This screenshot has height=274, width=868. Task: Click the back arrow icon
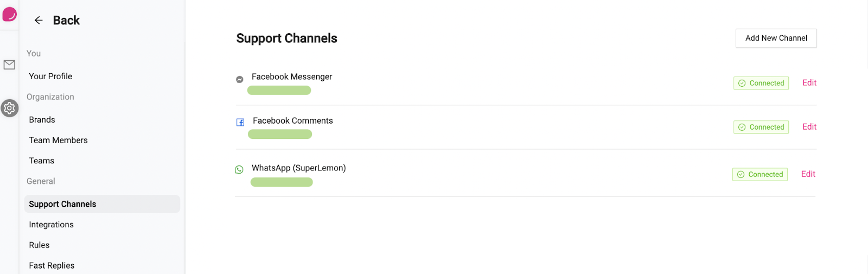[x=39, y=20]
